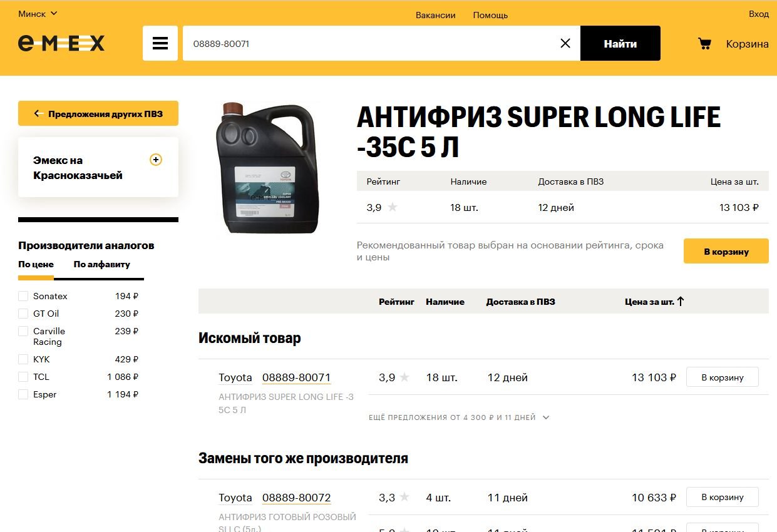Click the product title АНТИФРИЗ SUPER LONG LIFE
Image resolution: width=777 pixels, height=532 pixels.
pyautogui.click(x=538, y=133)
